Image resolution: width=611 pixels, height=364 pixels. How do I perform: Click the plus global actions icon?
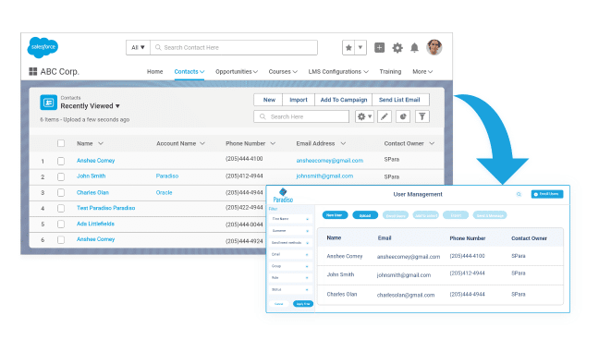[x=380, y=47]
